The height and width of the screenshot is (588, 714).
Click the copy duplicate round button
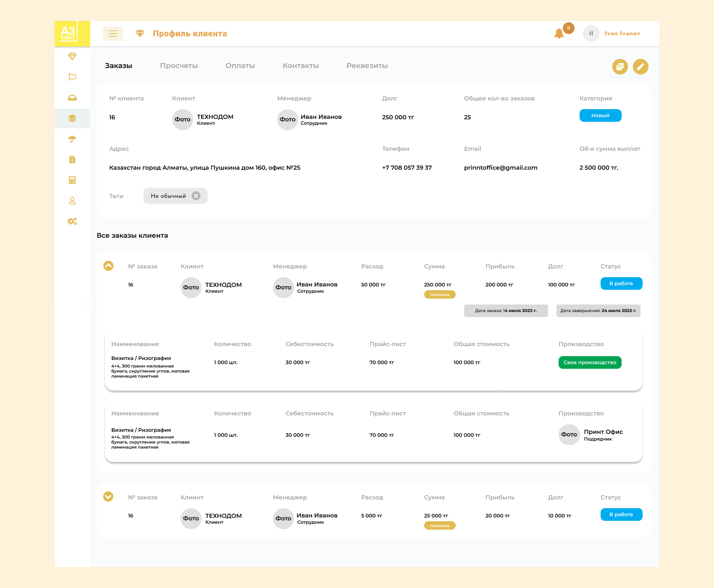620,66
